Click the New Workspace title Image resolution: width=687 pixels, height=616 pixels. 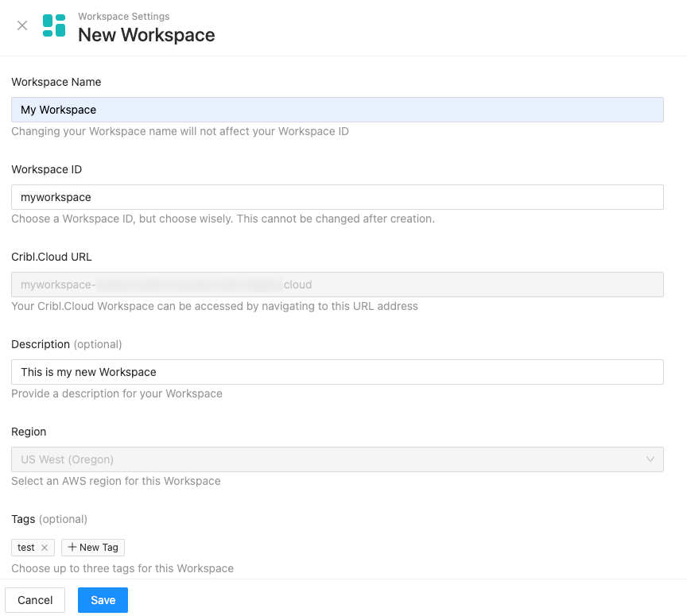(x=146, y=35)
